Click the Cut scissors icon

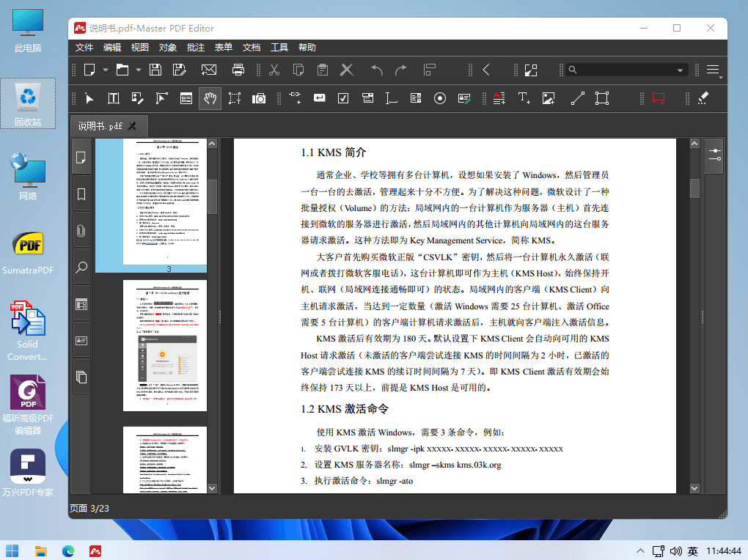point(274,70)
